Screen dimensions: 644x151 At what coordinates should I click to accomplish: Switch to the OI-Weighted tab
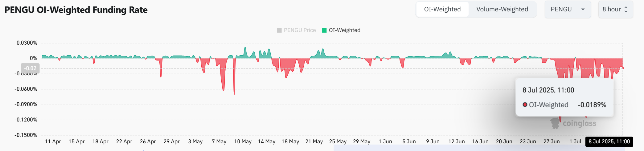[x=442, y=9]
